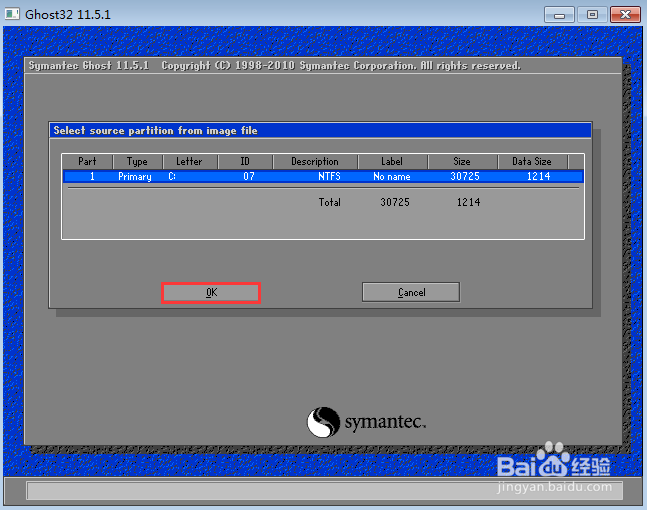Click the Total label text
This screenshot has width=647, height=510.
(329, 202)
